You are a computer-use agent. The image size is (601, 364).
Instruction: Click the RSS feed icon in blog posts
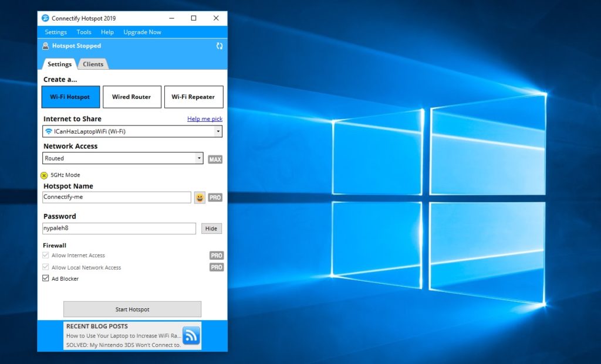[x=191, y=335]
